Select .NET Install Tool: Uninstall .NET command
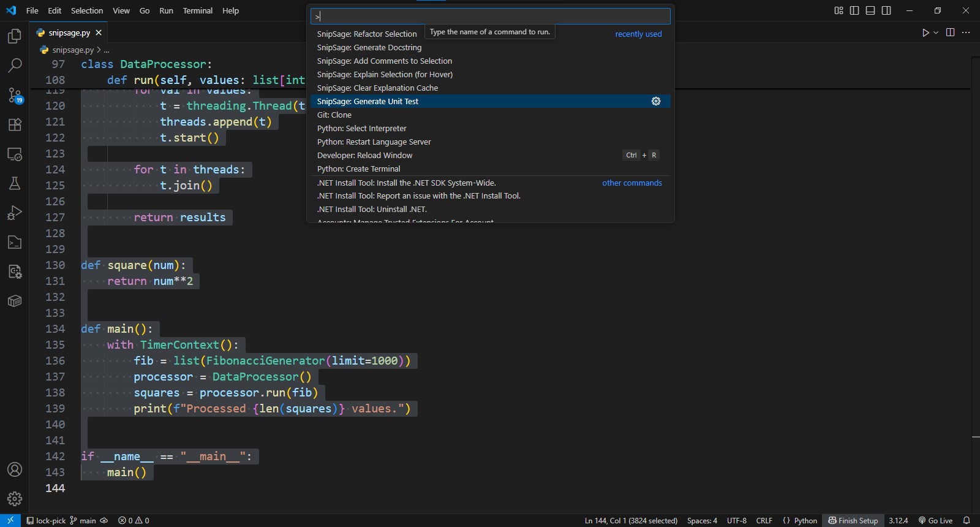The image size is (980, 527). [x=491, y=210]
